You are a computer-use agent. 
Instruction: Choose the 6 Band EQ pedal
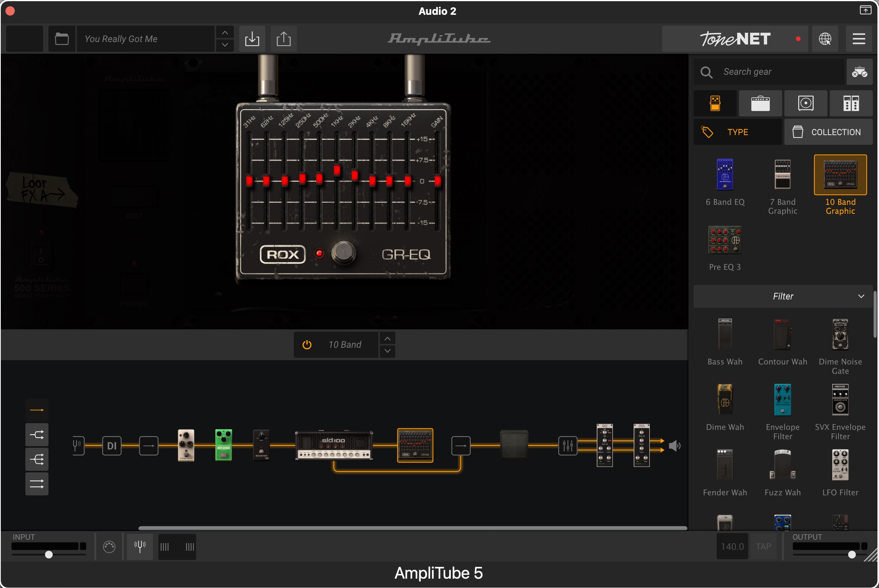click(725, 182)
